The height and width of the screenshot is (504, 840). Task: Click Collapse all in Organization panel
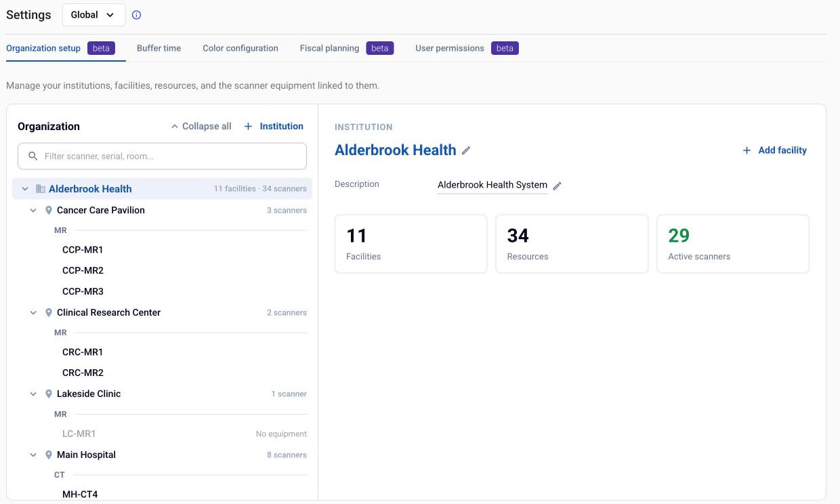click(x=201, y=126)
